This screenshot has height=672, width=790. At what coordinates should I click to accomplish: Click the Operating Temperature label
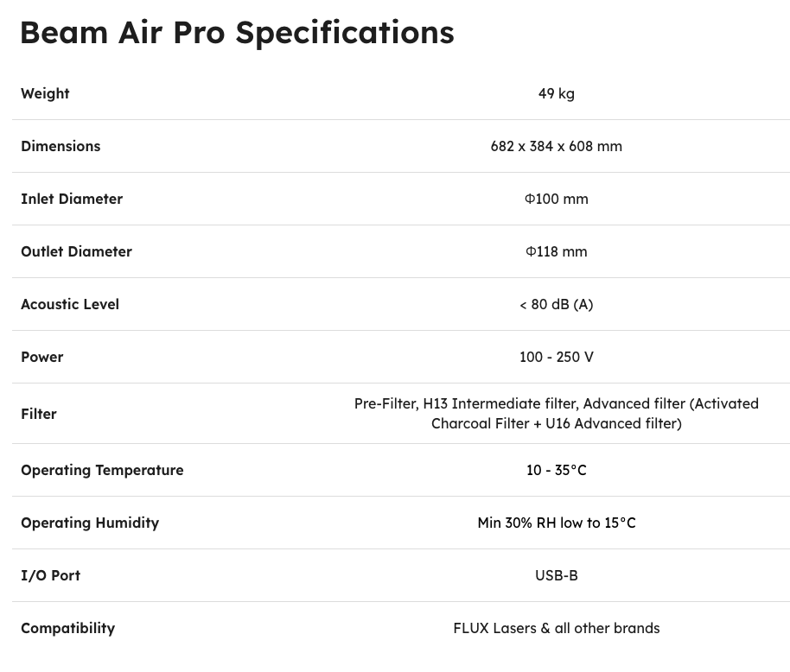click(102, 470)
